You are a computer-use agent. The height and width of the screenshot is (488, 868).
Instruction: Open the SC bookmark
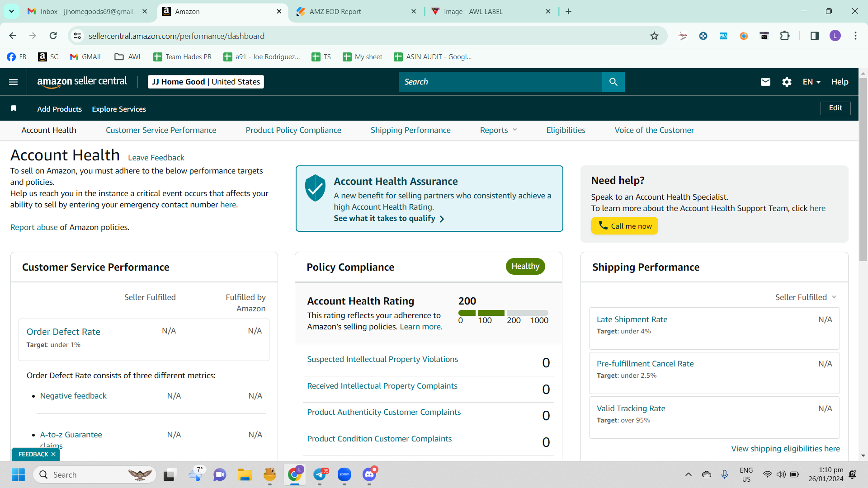[48, 57]
